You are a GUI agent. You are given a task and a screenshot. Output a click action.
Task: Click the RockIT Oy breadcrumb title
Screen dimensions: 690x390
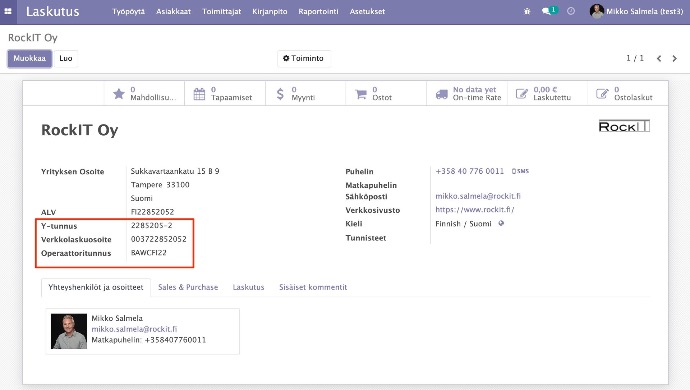[x=33, y=38]
